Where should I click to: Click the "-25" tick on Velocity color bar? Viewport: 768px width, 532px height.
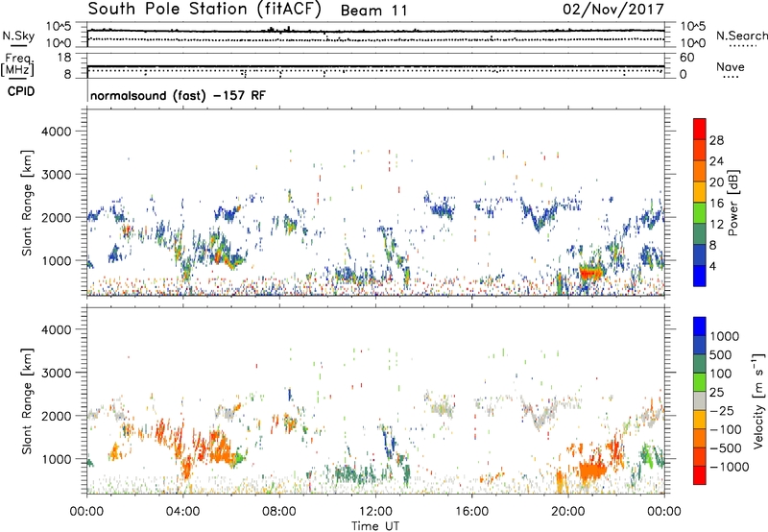click(721, 411)
